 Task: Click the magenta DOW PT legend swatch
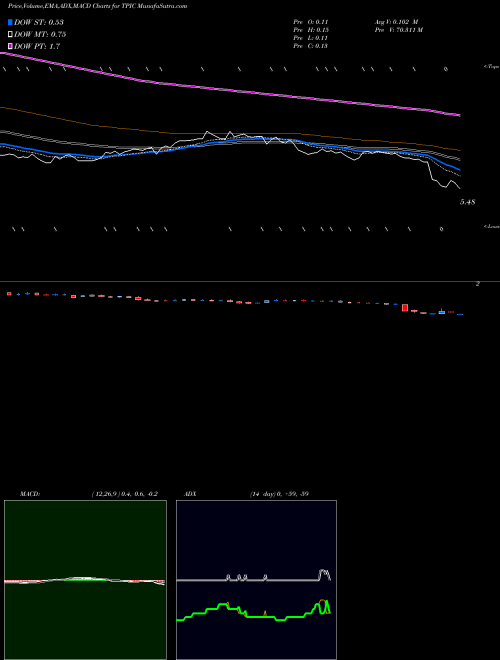(x=10, y=46)
